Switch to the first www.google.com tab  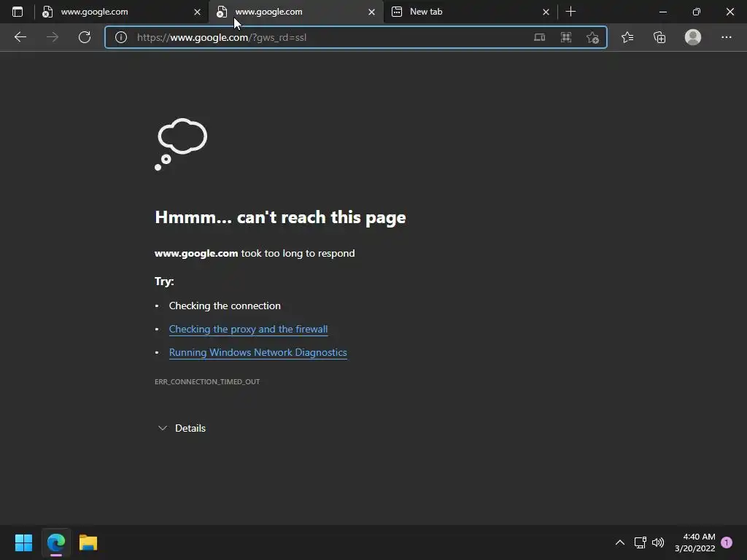point(122,12)
